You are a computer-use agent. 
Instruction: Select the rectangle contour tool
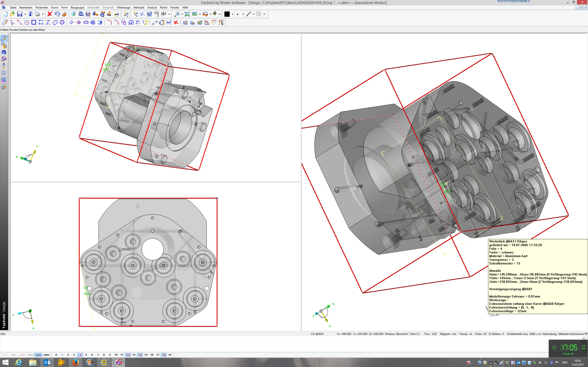[34, 22]
